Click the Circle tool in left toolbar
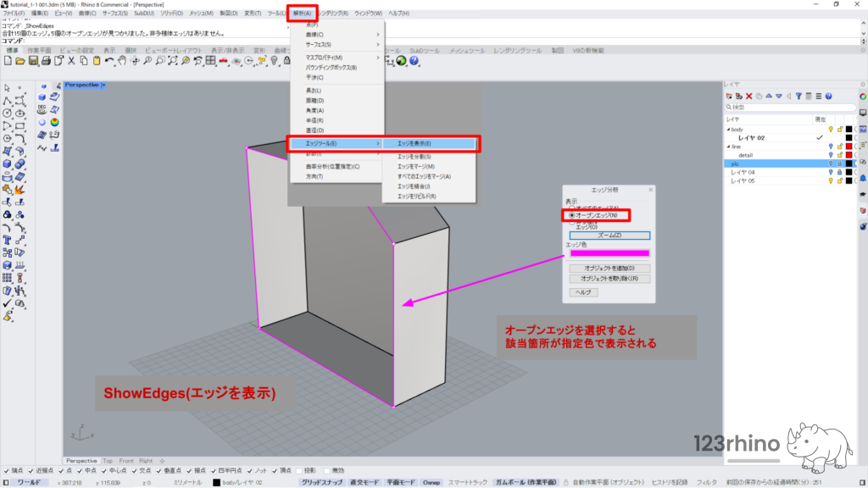The height and width of the screenshot is (488, 868). click(x=7, y=114)
